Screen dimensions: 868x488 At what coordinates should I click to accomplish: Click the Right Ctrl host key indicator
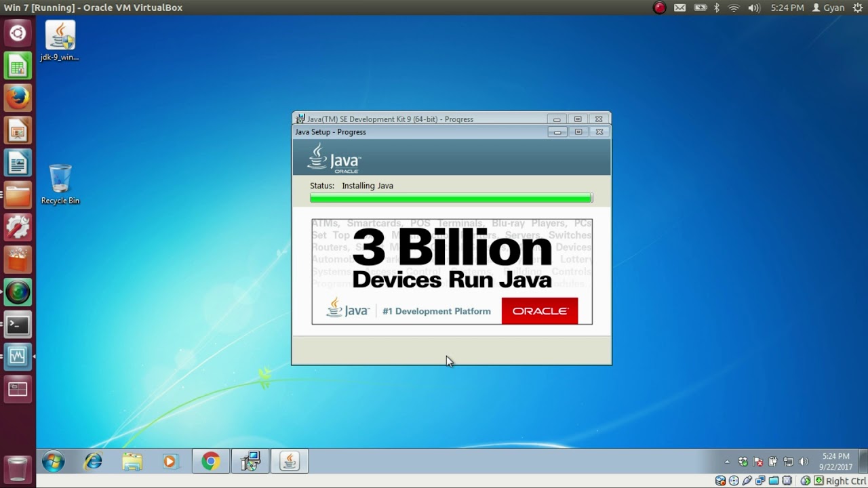846,481
